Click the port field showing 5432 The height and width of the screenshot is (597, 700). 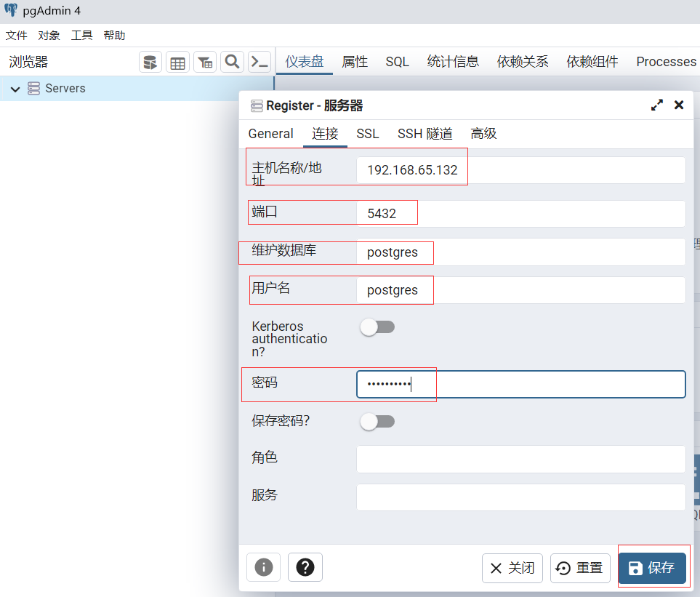[520, 214]
